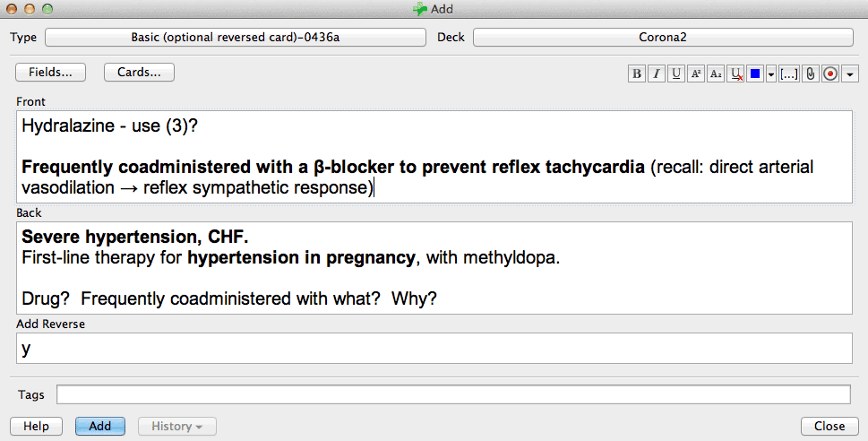Image resolution: width=868 pixels, height=441 pixels.
Task: Open the Fields... editor
Action: [50, 72]
